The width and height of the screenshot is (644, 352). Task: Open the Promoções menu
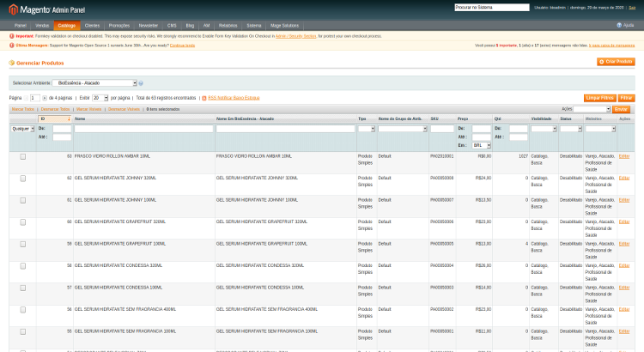pos(119,26)
